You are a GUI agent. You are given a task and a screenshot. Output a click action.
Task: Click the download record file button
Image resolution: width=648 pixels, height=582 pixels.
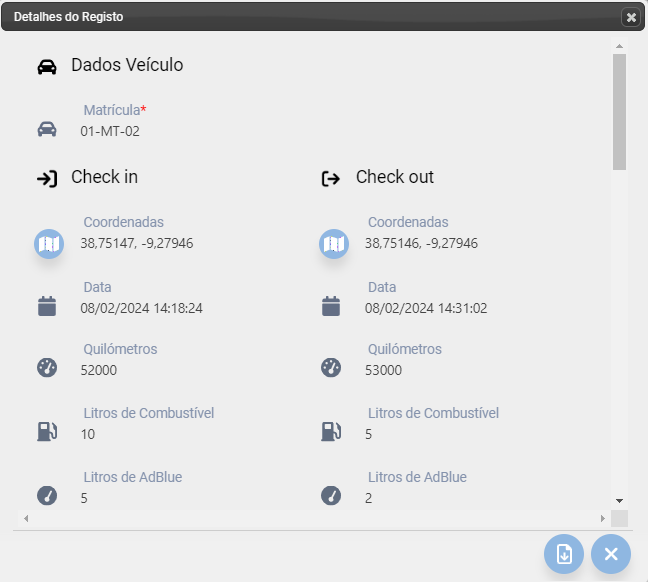[564, 554]
